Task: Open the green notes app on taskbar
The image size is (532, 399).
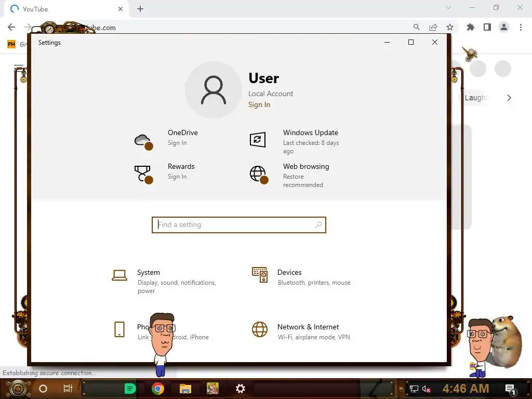Action: click(x=130, y=389)
